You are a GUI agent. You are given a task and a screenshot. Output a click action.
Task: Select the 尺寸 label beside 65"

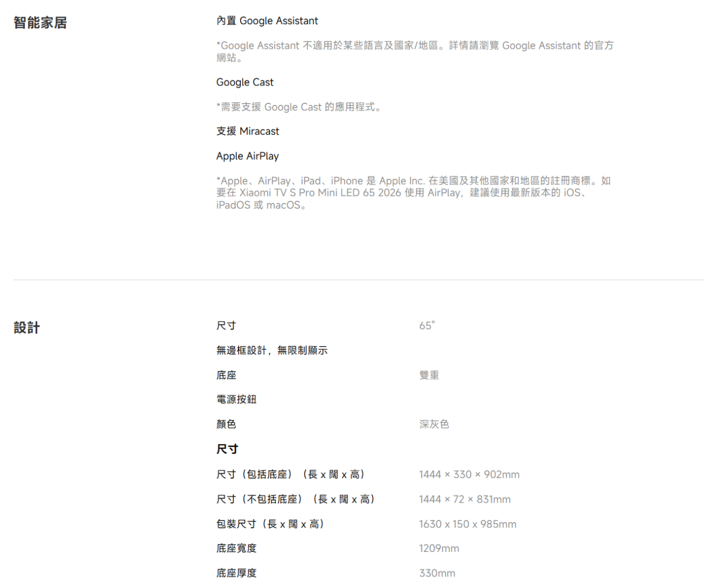226,326
